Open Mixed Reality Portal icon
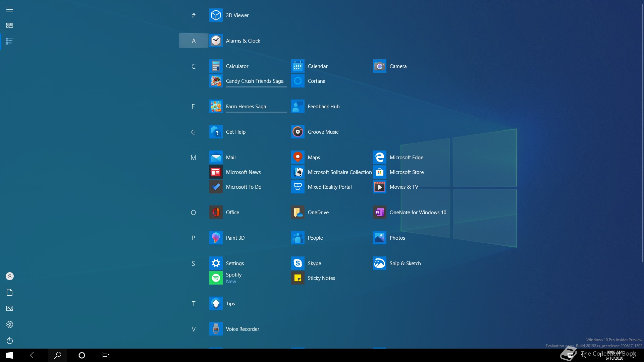The height and width of the screenshot is (362, 644). pyautogui.click(x=298, y=187)
